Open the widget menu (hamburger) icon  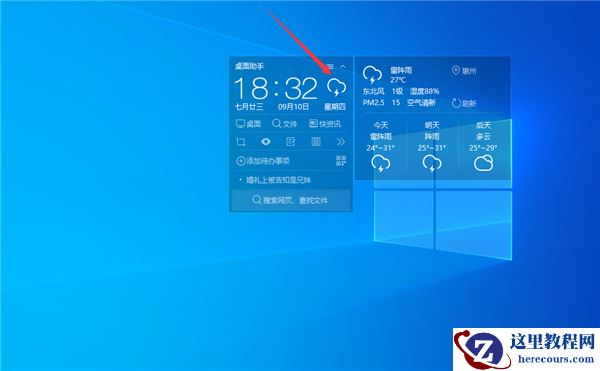click(x=329, y=67)
